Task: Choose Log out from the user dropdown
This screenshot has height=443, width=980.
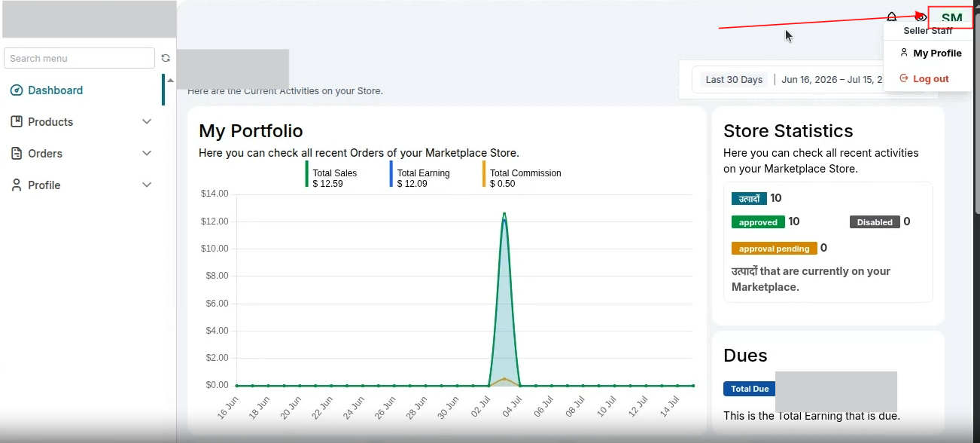Action: pyautogui.click(x=930, y=79)
